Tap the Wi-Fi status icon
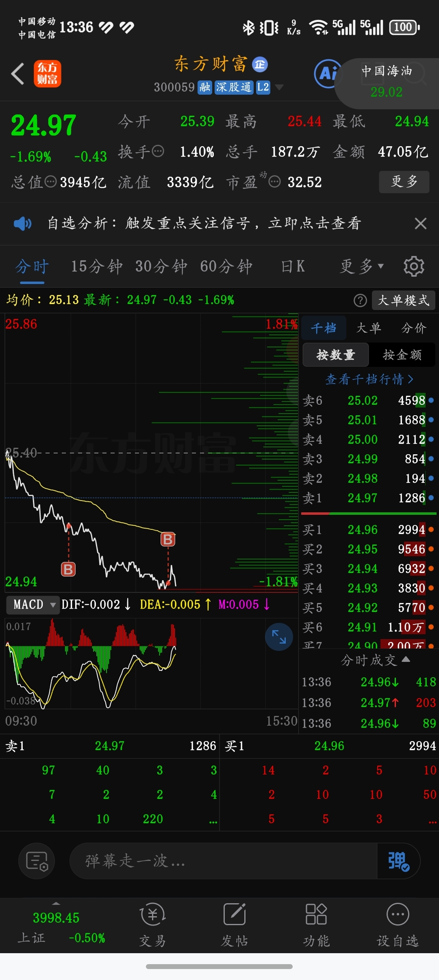The width and height of the screenshot is (439, 980). (319, 27)
